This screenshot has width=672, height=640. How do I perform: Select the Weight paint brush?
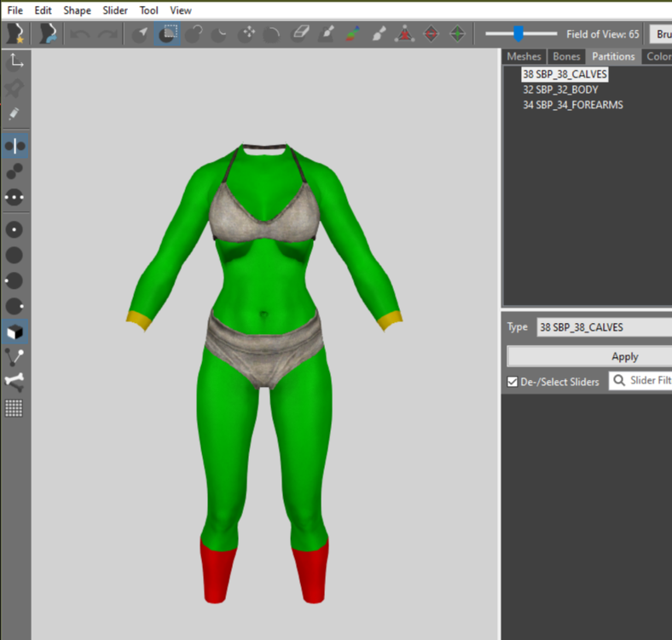click(x=326, y=33)
